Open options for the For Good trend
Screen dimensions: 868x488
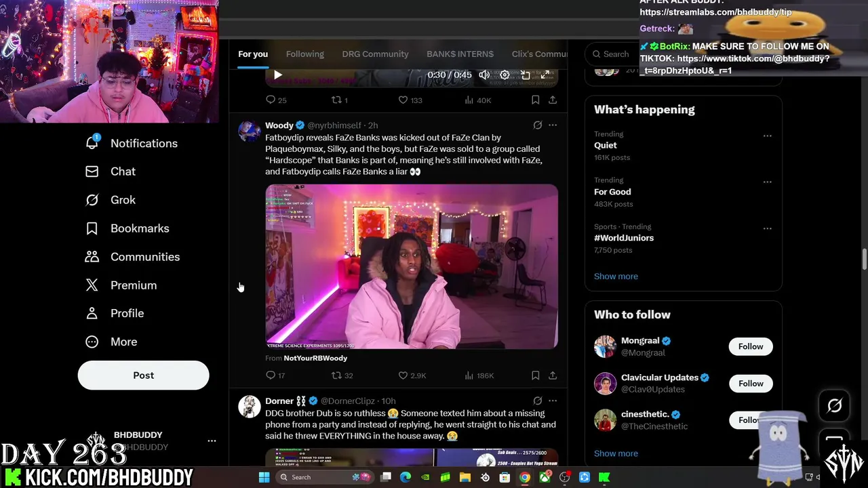point(767,182)
